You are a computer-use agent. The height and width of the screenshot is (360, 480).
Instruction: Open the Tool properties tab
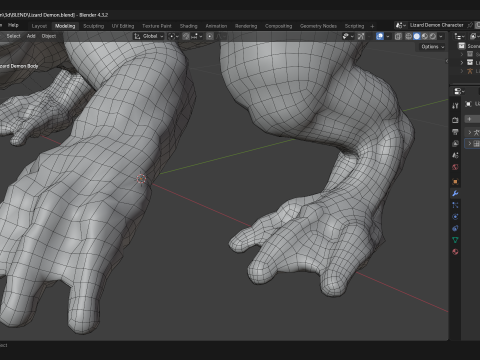455,106
